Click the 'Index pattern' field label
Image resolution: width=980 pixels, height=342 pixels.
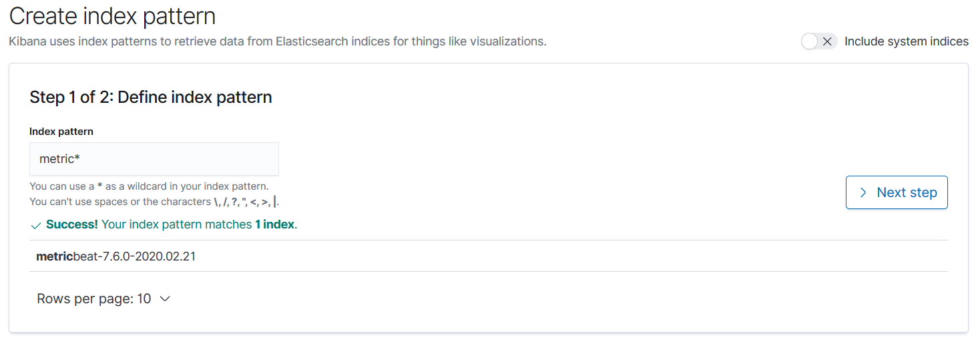click(x=61, y=132)
